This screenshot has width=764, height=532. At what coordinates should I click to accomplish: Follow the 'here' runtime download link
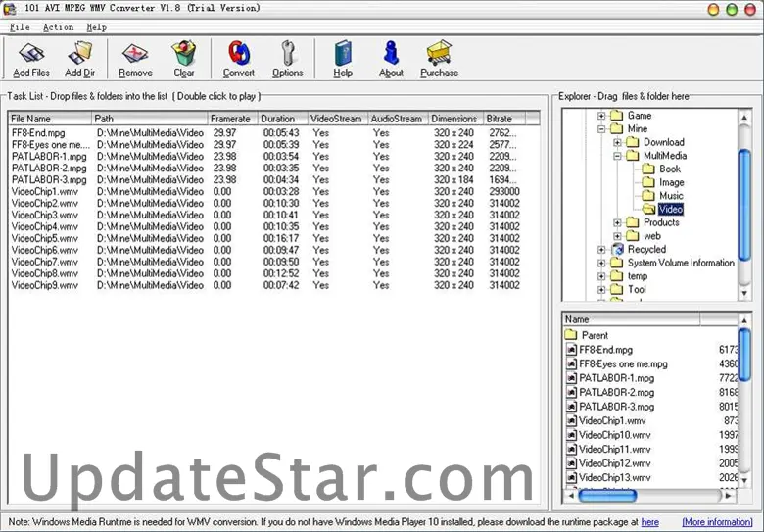[650, 522]
